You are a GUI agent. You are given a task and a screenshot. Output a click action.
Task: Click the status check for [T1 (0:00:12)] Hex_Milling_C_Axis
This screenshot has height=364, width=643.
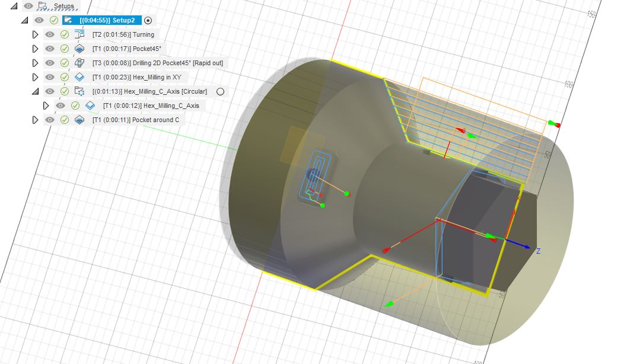[x=75, y=106]
